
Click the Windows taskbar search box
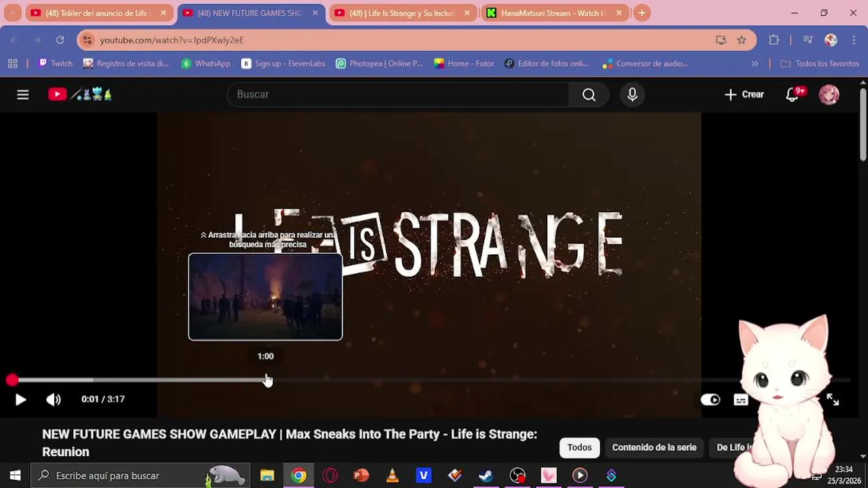click(140, 476)
